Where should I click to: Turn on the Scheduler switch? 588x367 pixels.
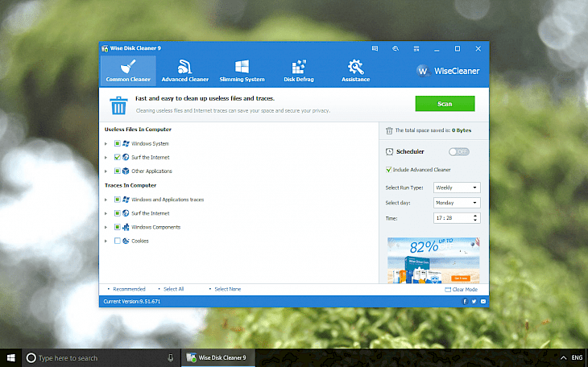coord(458,152)
